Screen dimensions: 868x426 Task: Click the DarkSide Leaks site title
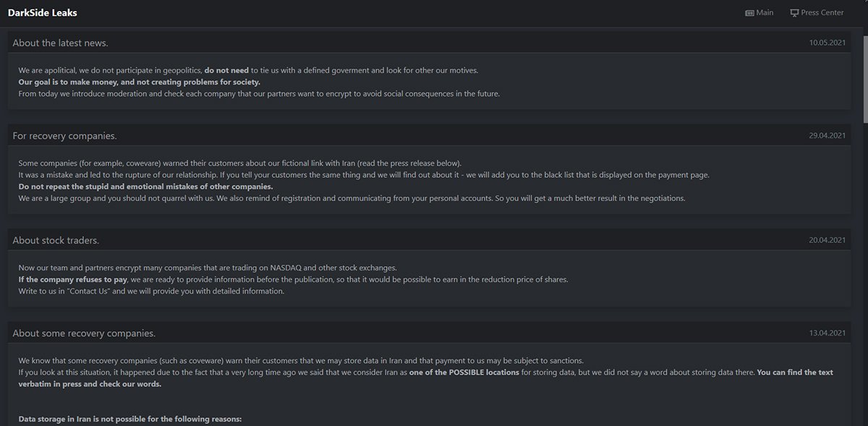pos(43,13)
